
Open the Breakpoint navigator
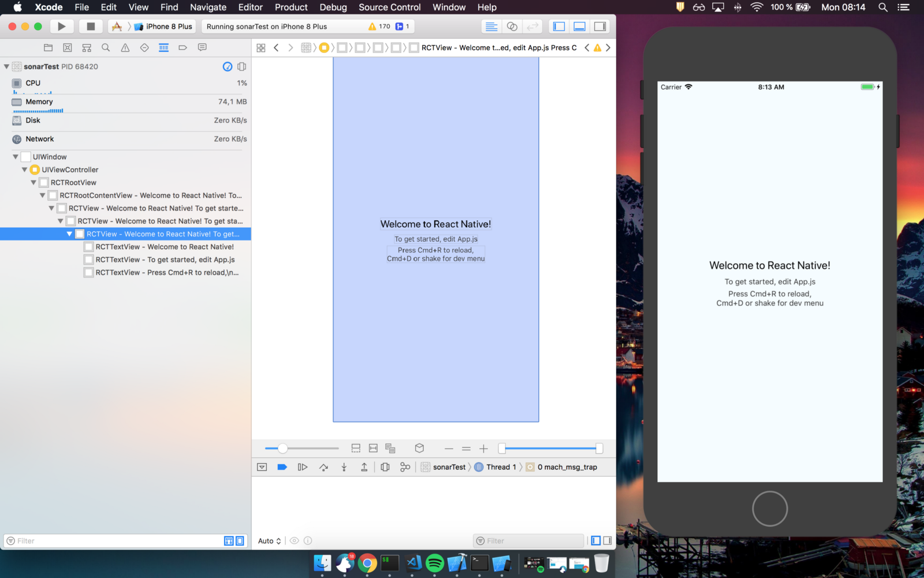coord(182,47)
